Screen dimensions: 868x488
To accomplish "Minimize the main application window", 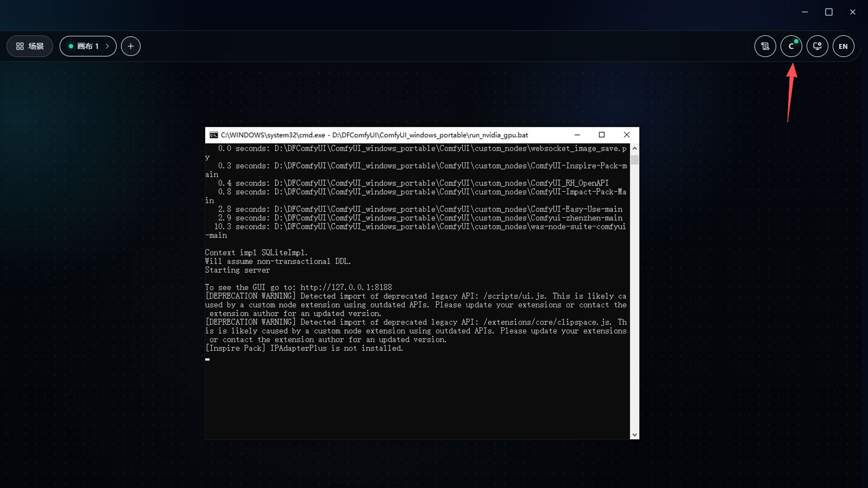I will coord(805,12).
